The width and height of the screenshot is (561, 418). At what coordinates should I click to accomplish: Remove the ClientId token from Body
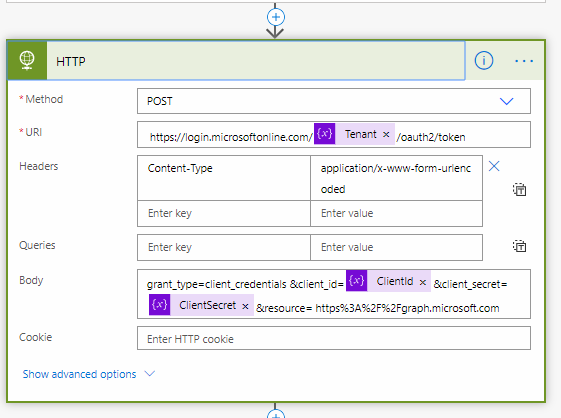(423, 282)
